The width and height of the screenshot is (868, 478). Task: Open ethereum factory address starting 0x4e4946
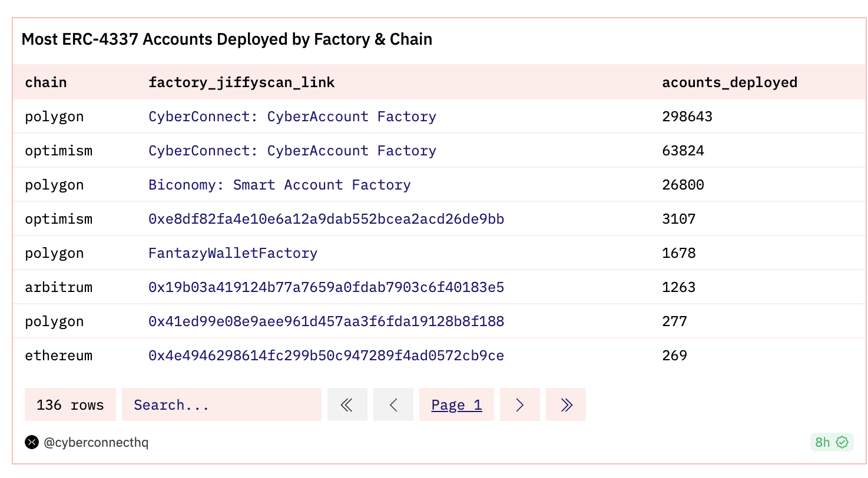point(326,356)
